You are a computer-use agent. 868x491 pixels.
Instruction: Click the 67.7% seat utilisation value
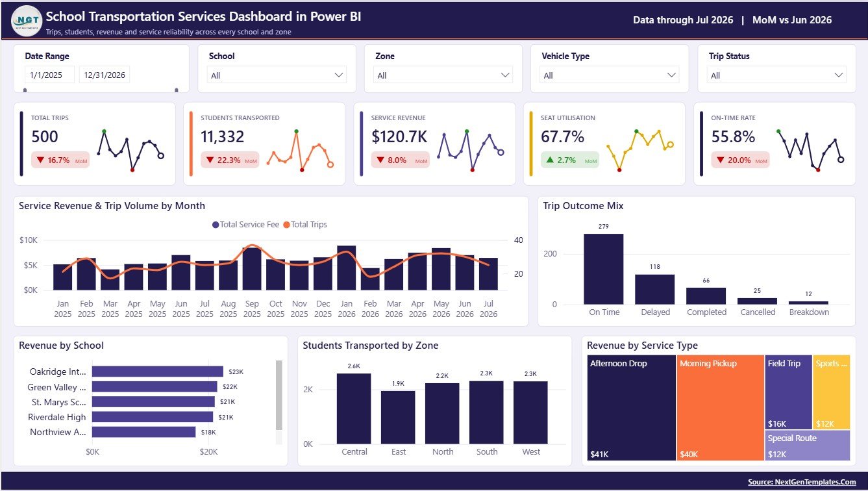(562, 137)
